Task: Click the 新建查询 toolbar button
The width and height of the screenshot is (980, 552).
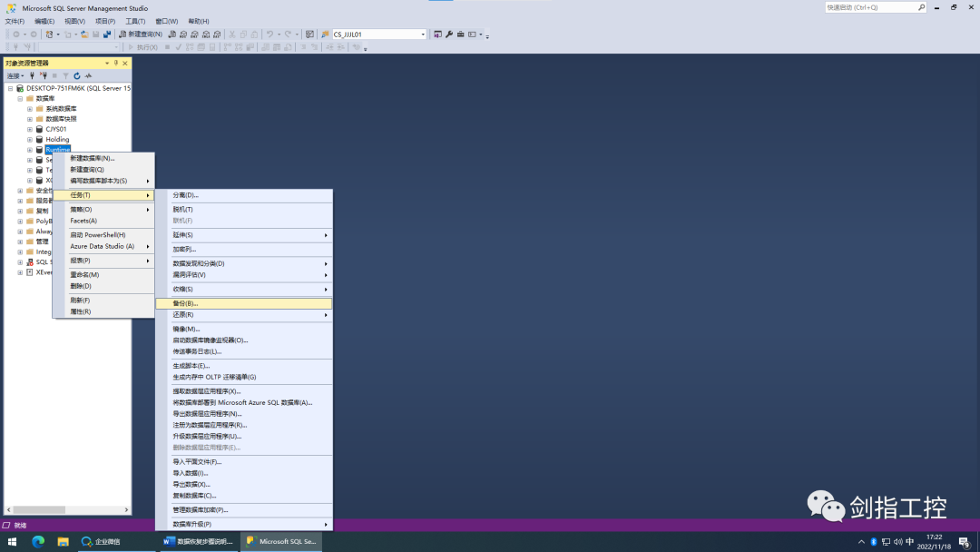Action: (141, 34)
